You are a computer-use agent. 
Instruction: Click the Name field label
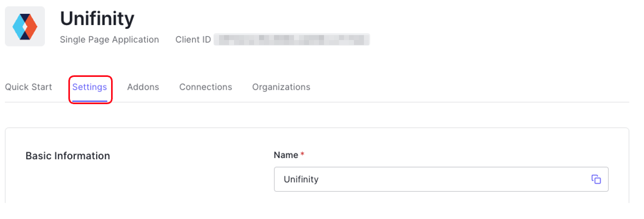286,155
